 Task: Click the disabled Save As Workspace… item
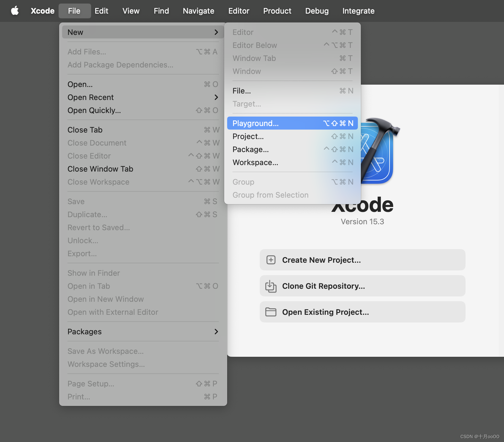tap(143, 351)
